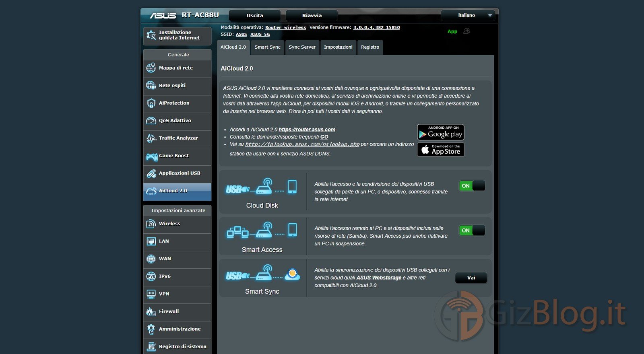The image size is (644, 354).
Task: Toggle the Cloud Disk ON switch
Action: click(472, 186)
